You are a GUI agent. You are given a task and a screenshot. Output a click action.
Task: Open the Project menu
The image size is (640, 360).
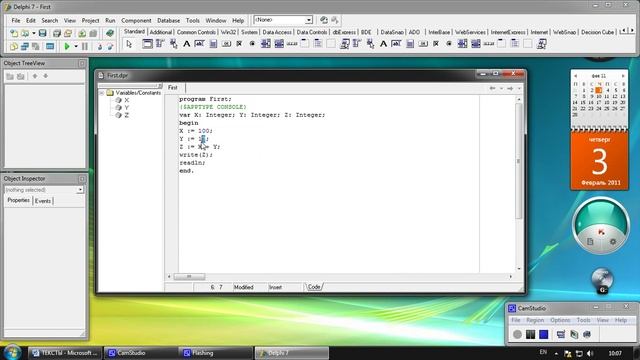(90, 20)
